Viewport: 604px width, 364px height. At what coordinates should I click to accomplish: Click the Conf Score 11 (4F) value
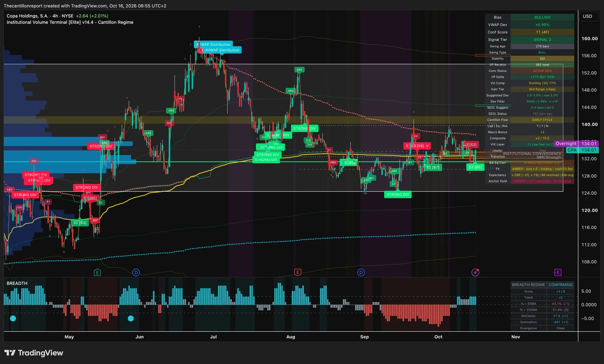point(542,32)
